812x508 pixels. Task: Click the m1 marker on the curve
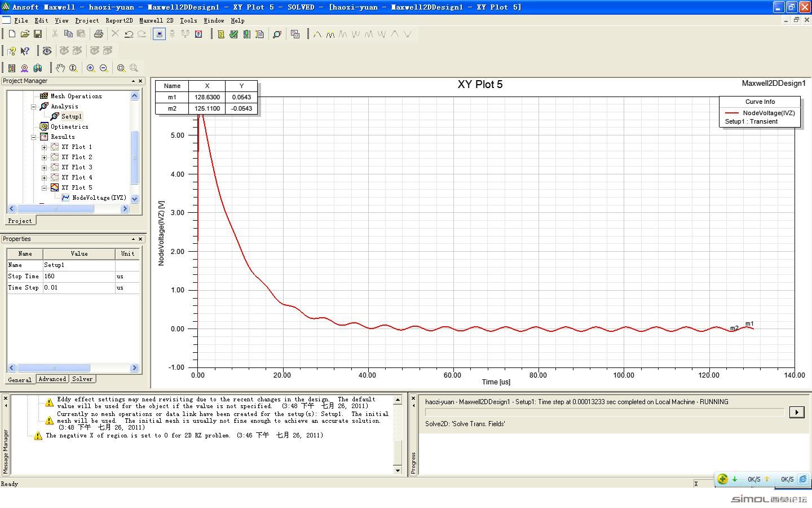(749, 324)
